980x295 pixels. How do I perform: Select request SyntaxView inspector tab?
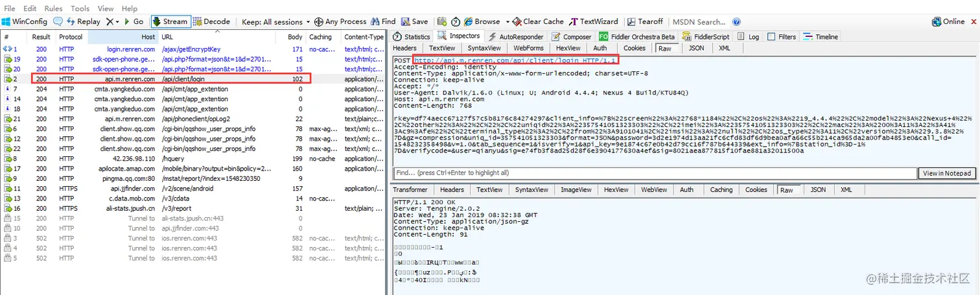(x=484, y=48)
